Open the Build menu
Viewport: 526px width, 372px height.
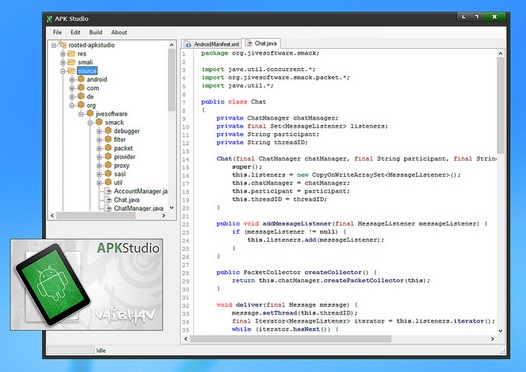pos(96,32)
